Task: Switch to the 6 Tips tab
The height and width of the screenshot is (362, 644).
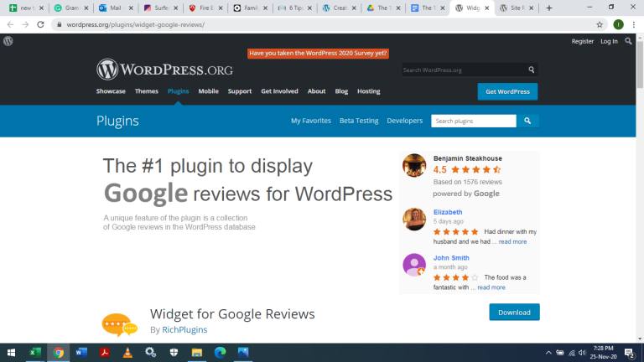Action: (x=294, y=8)
